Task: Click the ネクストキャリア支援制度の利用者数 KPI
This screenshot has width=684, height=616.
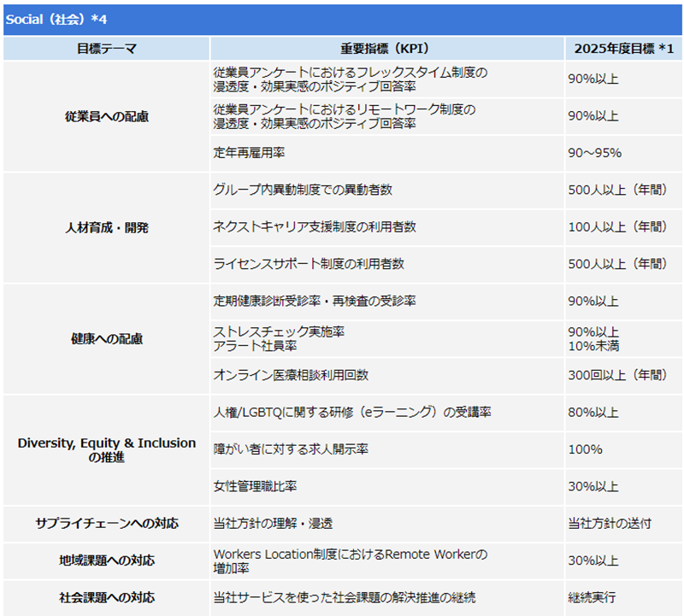Action: pos(315,227)
